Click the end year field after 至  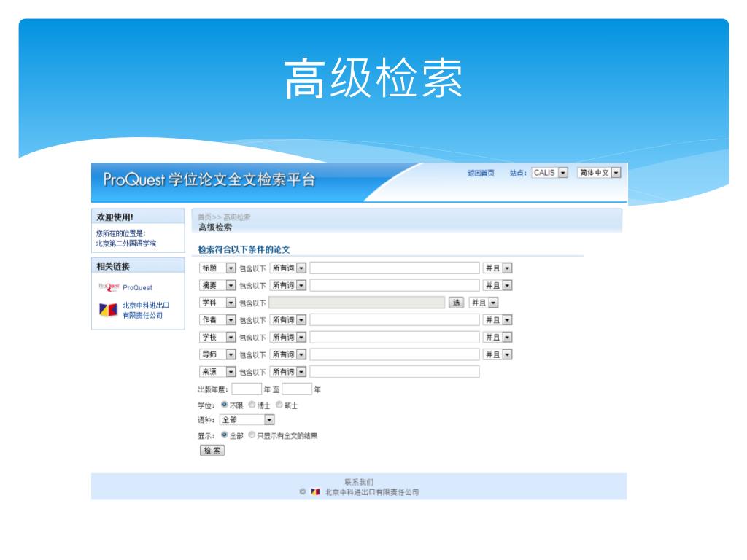click(297, 389)
